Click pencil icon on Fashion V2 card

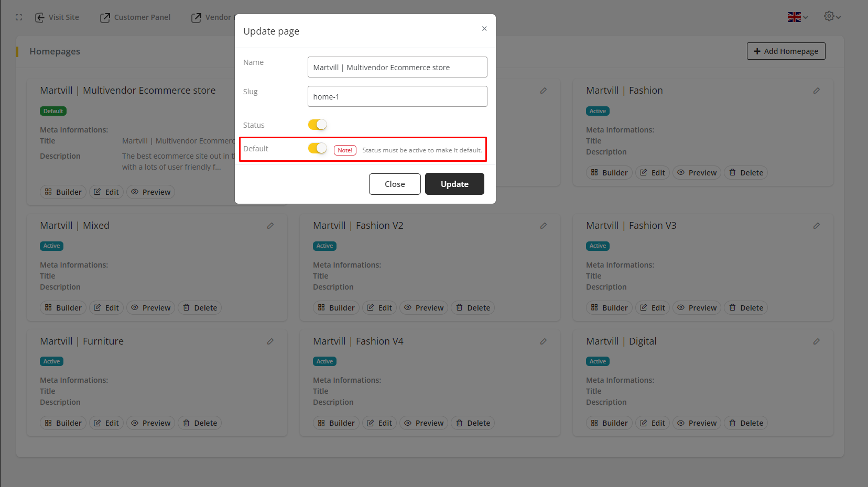pos(543,226)
